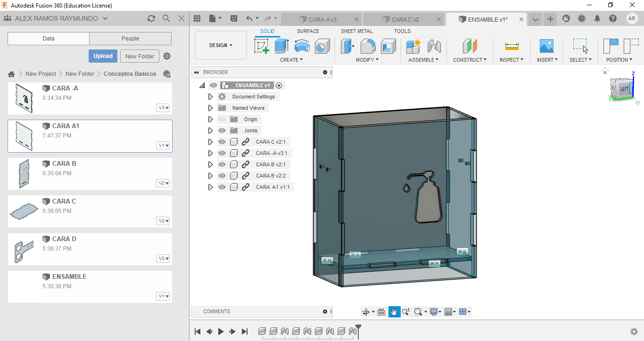The height and width of the screenshot is (341, 644).
Task: Switch to the SHEET METAL tab
Action: [357, 31]
